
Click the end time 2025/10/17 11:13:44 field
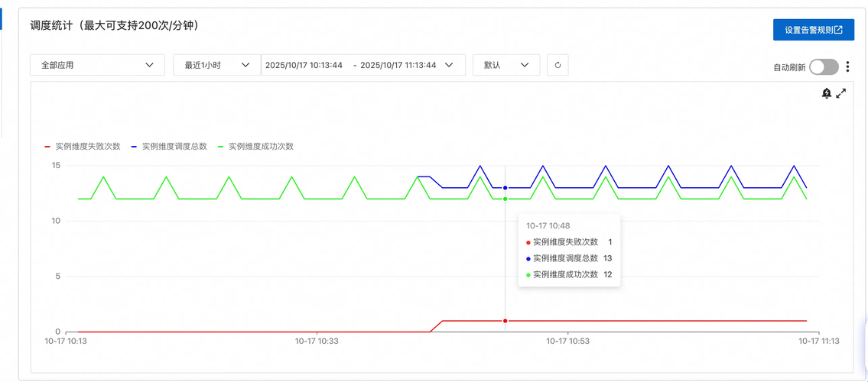click(x=398, y=65)
